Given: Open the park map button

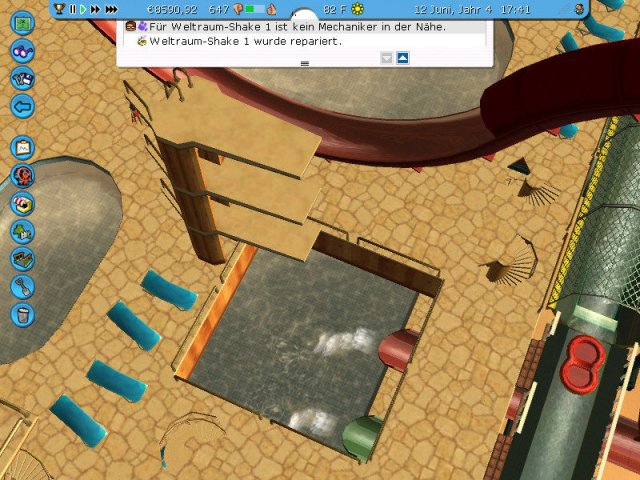Looking at the screenshot, I should pyautogui.click(x=22, y=22).
